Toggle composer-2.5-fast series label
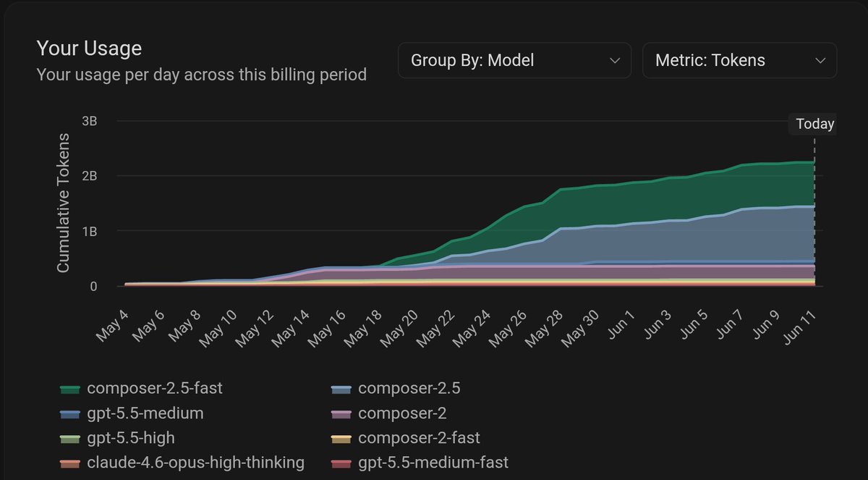The height and width of the screenshot is (480, 868). [x=155, y=388]
